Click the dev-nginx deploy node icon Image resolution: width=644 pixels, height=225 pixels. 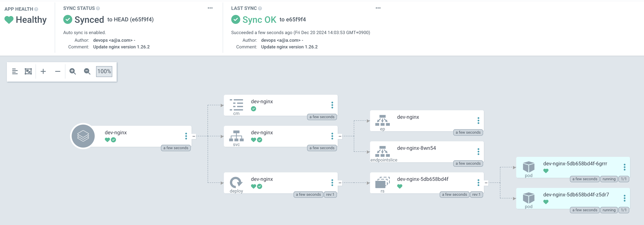tap(236, 182)
